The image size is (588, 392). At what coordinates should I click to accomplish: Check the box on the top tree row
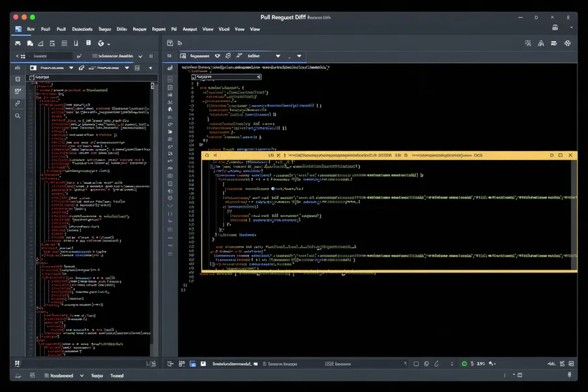(32, 77)
